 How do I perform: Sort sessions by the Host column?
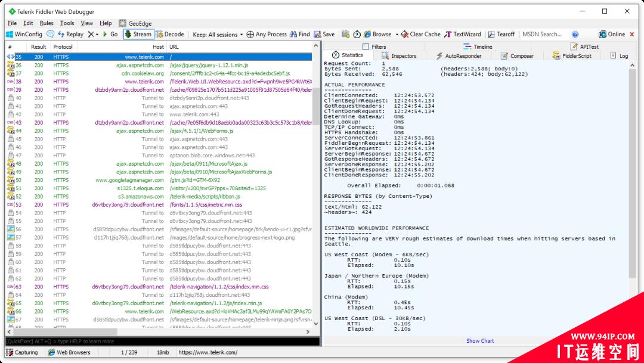click(x=122, y=47)
